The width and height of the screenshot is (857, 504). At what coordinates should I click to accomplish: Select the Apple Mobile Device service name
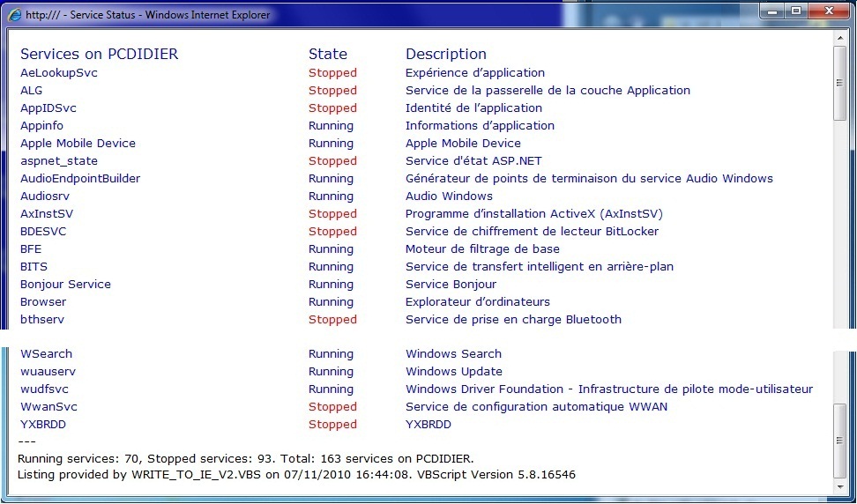click(78, 144)
